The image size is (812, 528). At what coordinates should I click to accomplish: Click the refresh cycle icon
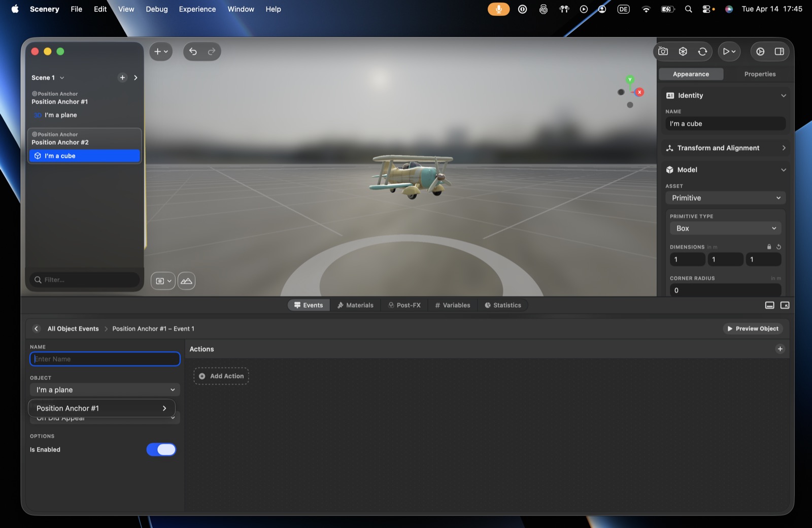[x=702, y=51]
